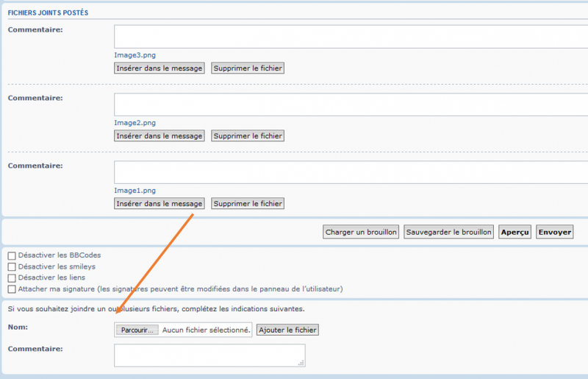Image resolution: width=588 pixels, height=379 pixels.
Task: Open file browser with Parcourir button
Action: 137,330
